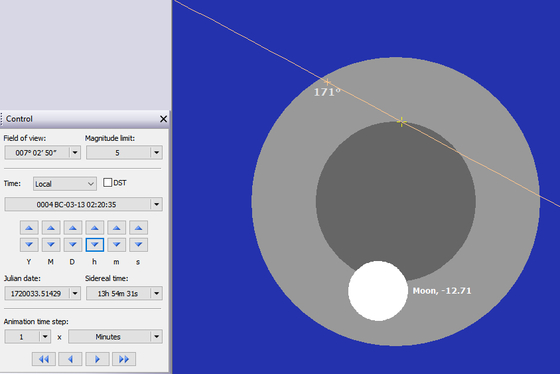This screenshot has width=560, height=374.
Task: Increase the day with the D up arrow
Action: click(73, 228)
